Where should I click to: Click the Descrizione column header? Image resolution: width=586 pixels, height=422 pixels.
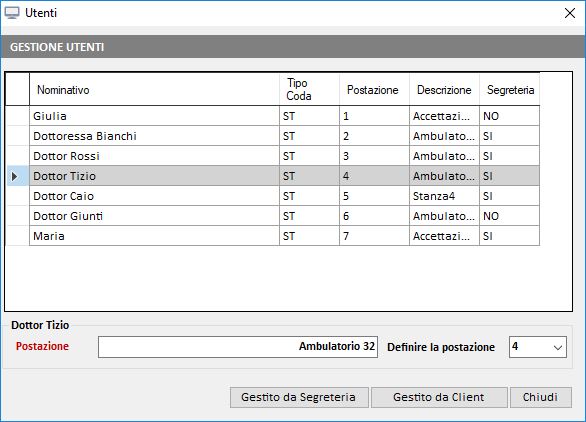444,90
